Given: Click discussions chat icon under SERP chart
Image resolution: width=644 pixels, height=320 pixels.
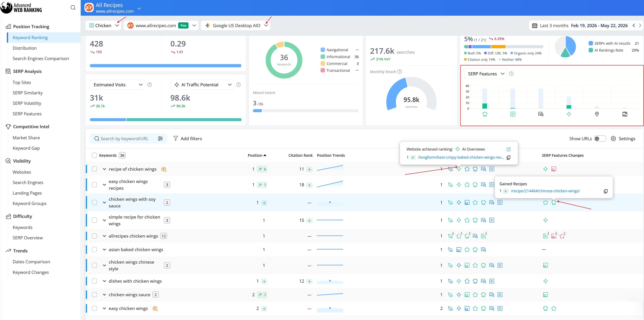Looking at the screenshot, I should click(541, 114).
